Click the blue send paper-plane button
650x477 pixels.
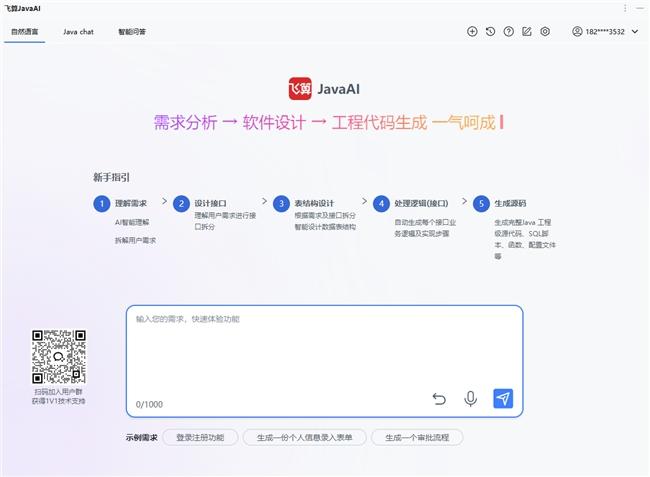point(503,398)
